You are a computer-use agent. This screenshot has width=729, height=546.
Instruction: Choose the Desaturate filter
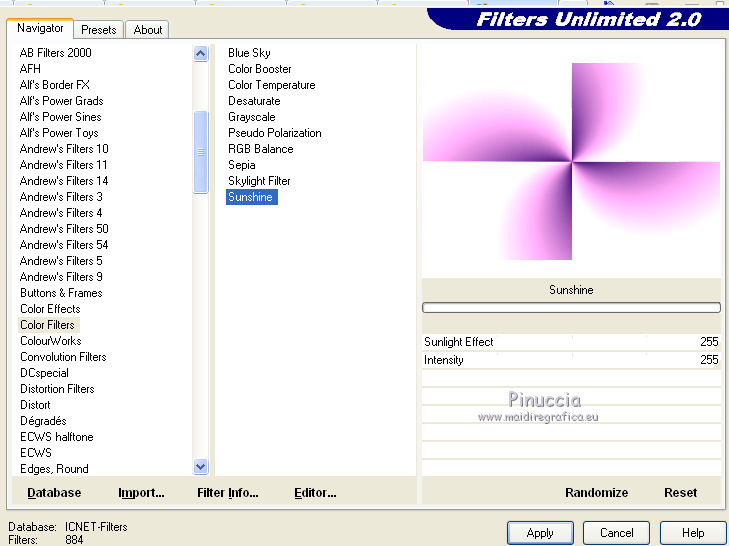(254, 100)
